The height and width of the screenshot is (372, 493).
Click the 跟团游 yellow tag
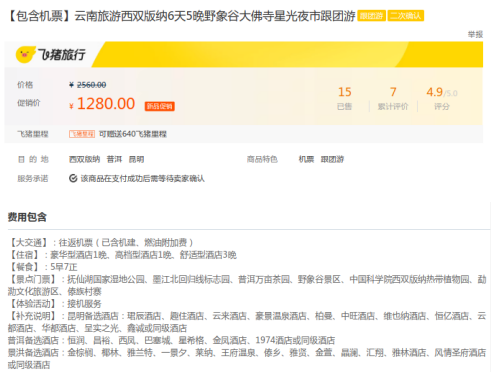point(371,16)
